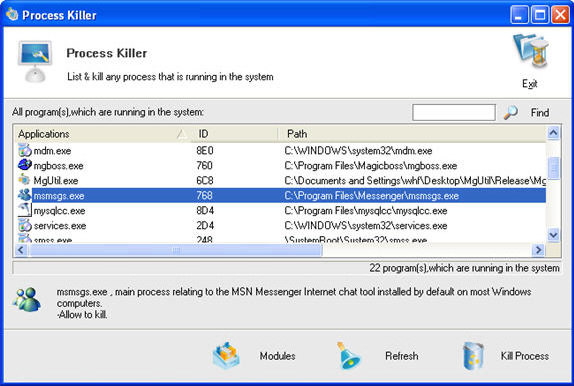Click the Exit hourglass folder icon
This screenshot has height=386, width=574.
pos(532,51)
